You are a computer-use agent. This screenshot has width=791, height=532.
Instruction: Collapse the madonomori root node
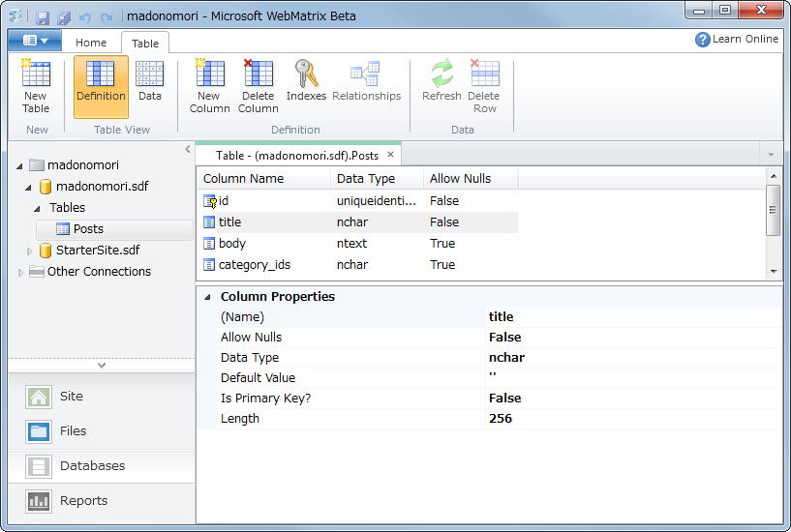click(19, 165)
